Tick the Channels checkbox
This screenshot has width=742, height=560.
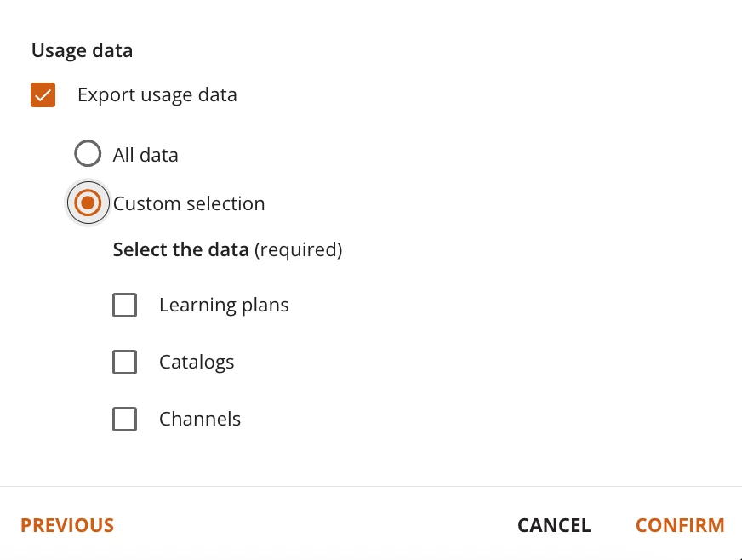pyautogui.click(x=125, y=419)
